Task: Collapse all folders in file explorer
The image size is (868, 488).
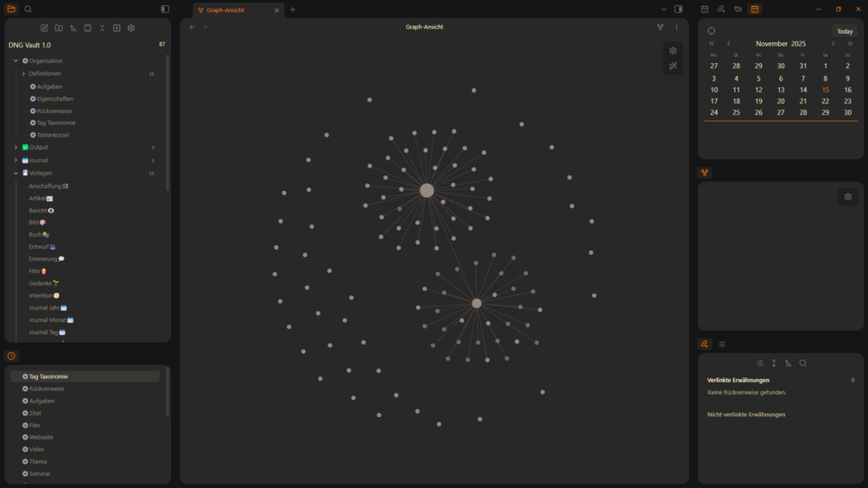Action: pos(102,29)
